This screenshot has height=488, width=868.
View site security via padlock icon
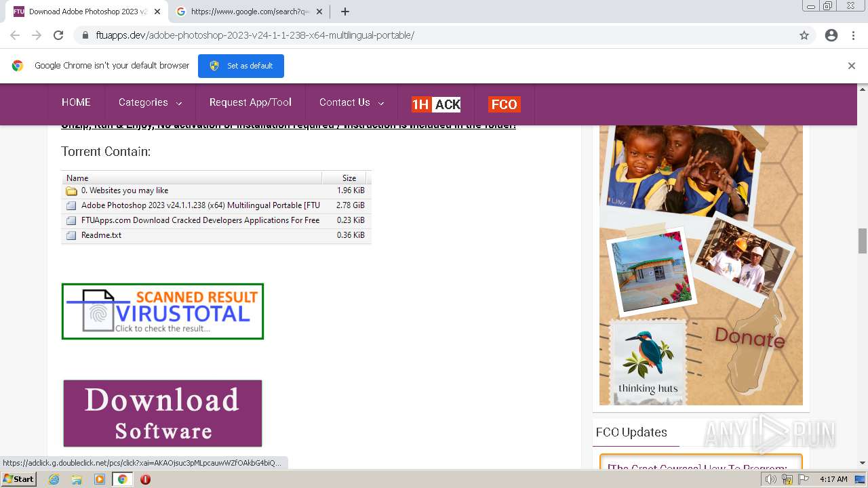click(85, 35)
